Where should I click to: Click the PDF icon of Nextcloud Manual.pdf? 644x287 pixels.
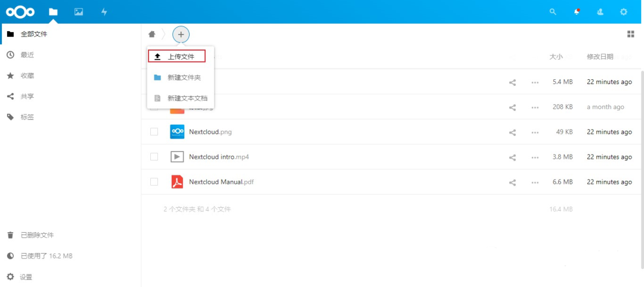pyautogui.click(x=177, y=182)
